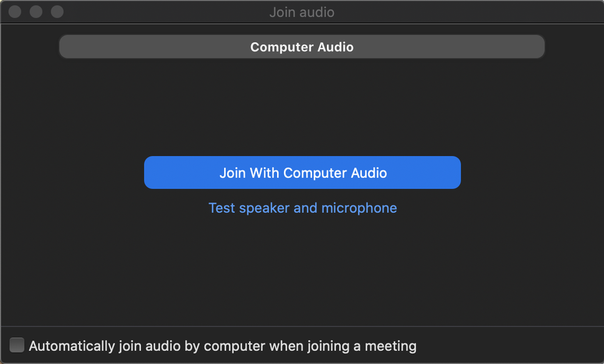Click the Join audio title bar text
The width and height of the screenshot is (604, 364).
tap(302, 12)
